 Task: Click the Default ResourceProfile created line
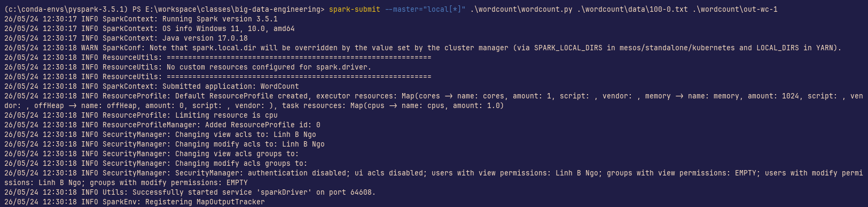point(433,101)
